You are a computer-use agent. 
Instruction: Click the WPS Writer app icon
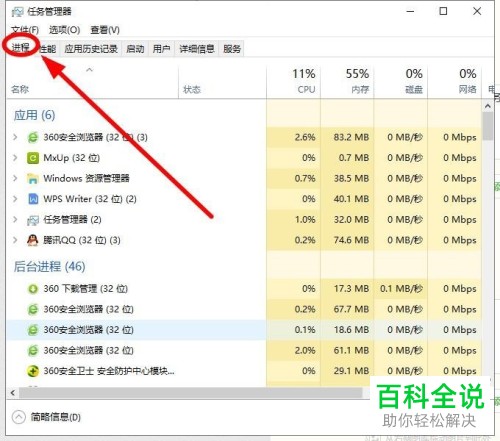tap(33, 199)
